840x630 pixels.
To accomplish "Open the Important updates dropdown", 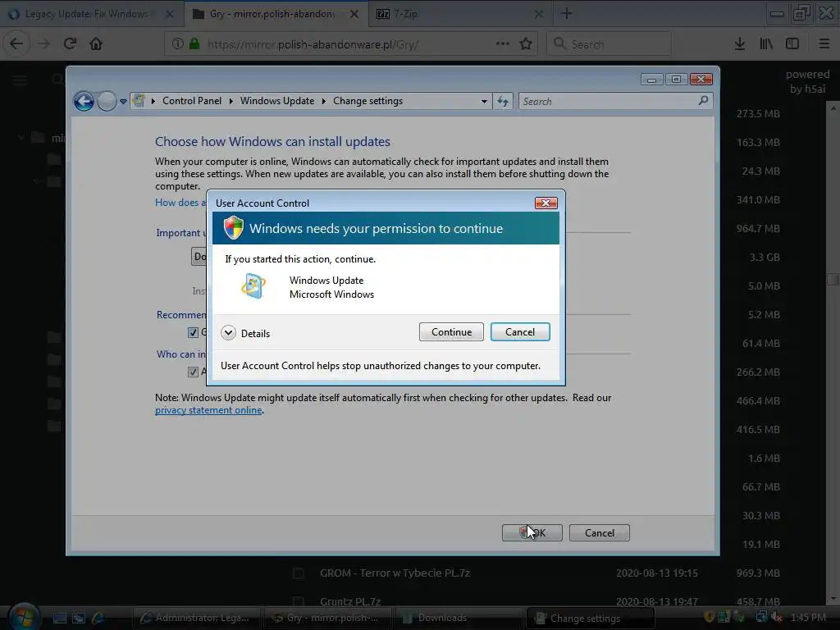I will click(199, 256).
